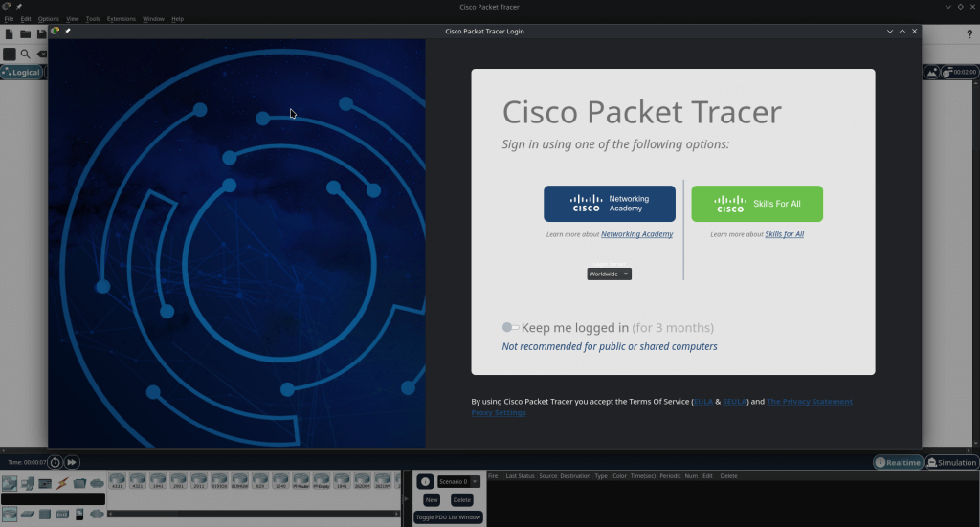Click the PDU info circle icon

pos(425,481)
